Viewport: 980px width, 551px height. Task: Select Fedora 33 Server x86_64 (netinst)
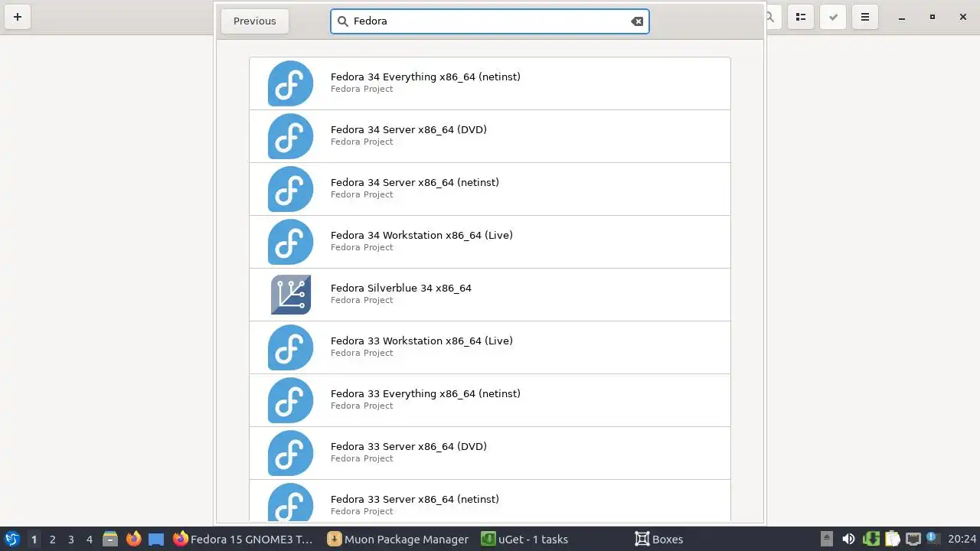point(490,500)
